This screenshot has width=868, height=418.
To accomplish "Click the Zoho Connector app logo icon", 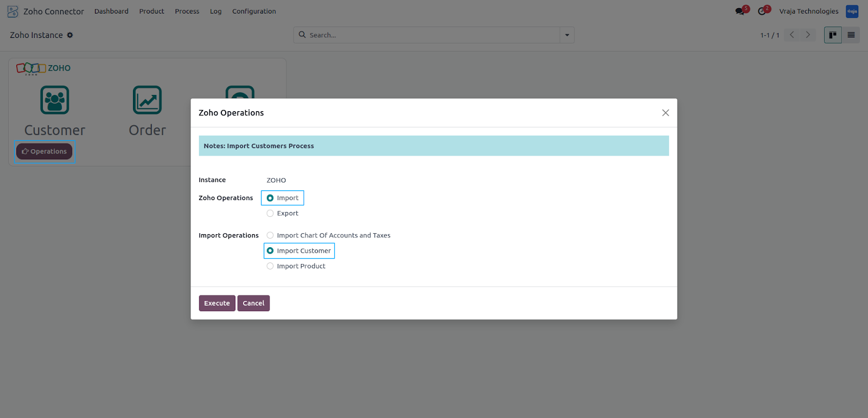I will tap(12, 11).
